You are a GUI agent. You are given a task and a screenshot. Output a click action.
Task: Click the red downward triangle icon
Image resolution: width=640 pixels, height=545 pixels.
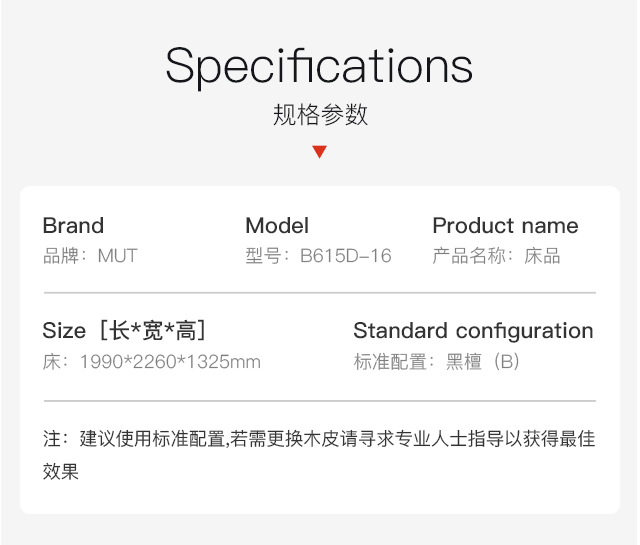319,151
